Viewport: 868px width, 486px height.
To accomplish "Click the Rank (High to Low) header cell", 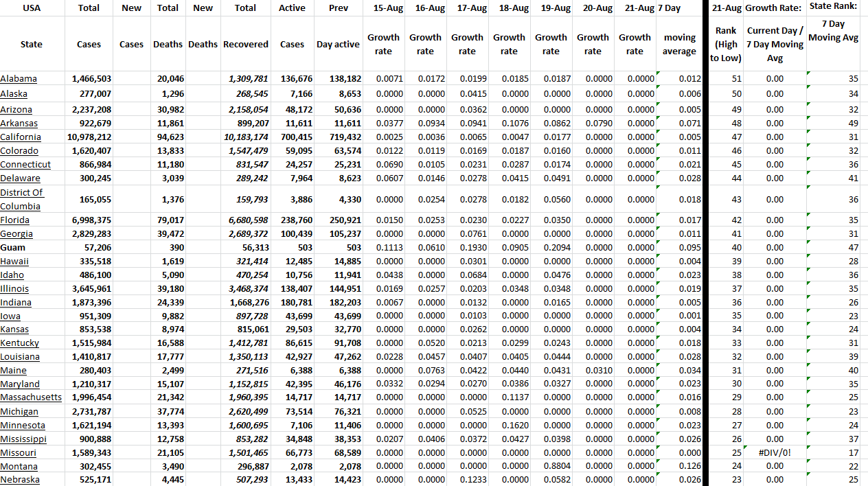I will tap(726, 44).
